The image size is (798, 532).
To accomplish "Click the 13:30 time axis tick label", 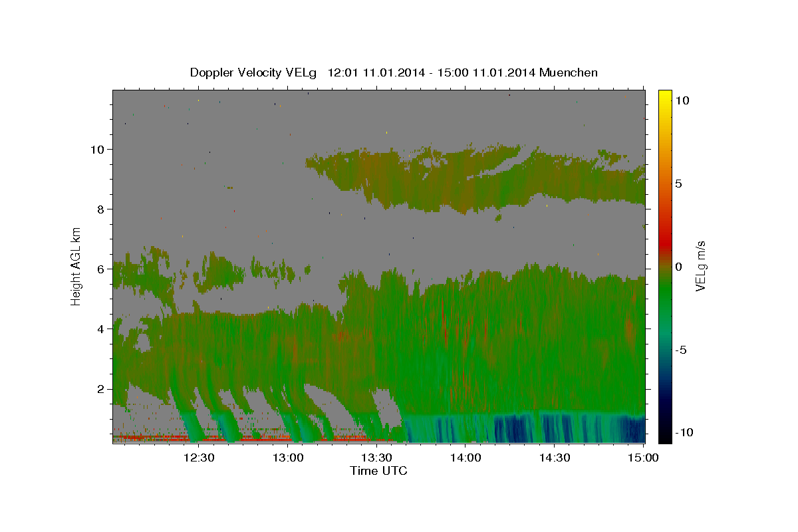I will point(376,458).
